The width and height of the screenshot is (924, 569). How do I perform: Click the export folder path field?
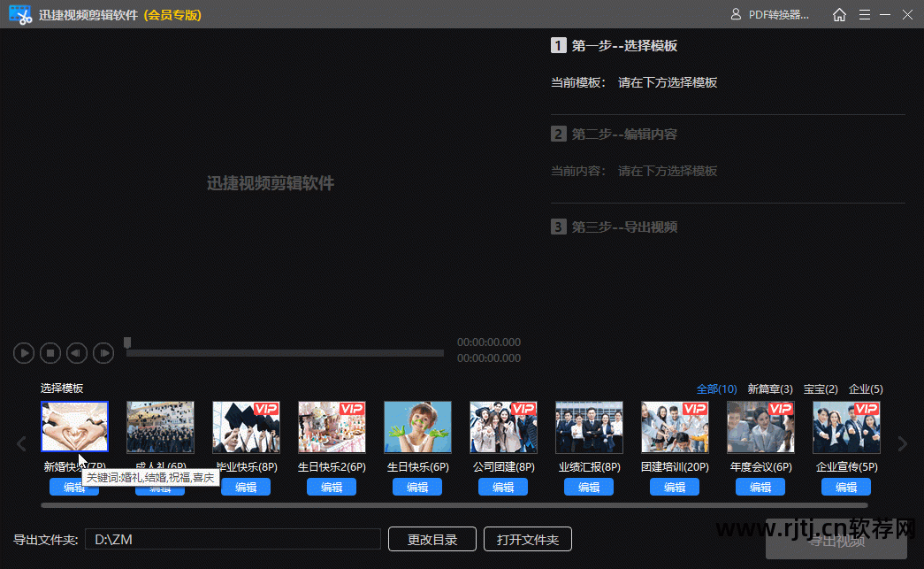coord(233,539)
